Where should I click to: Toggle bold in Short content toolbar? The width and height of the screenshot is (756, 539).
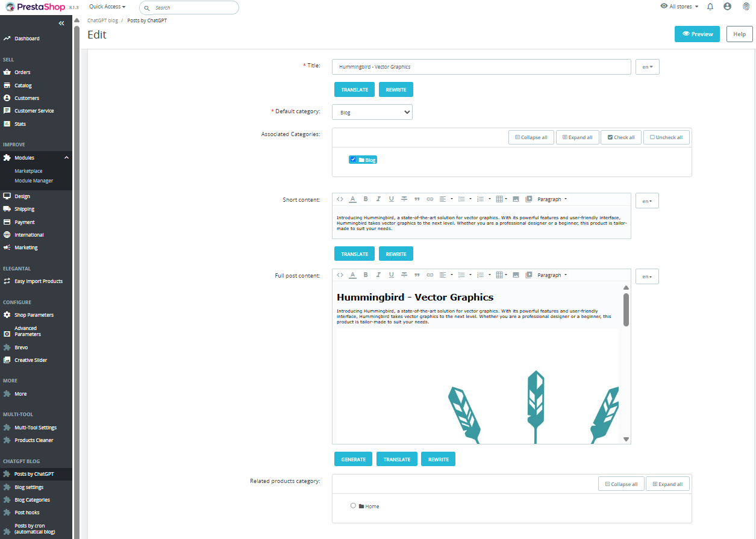coord(366,199)
